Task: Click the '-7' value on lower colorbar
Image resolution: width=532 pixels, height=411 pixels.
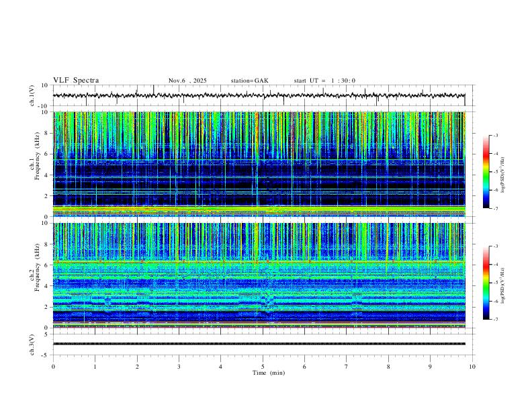Action: point(495,320)
